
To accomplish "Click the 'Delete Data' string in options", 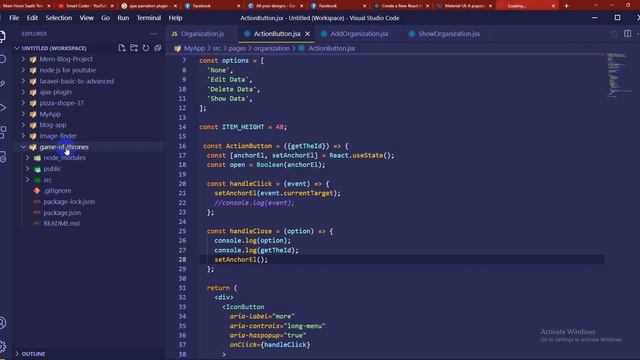I will click(231, 89).
